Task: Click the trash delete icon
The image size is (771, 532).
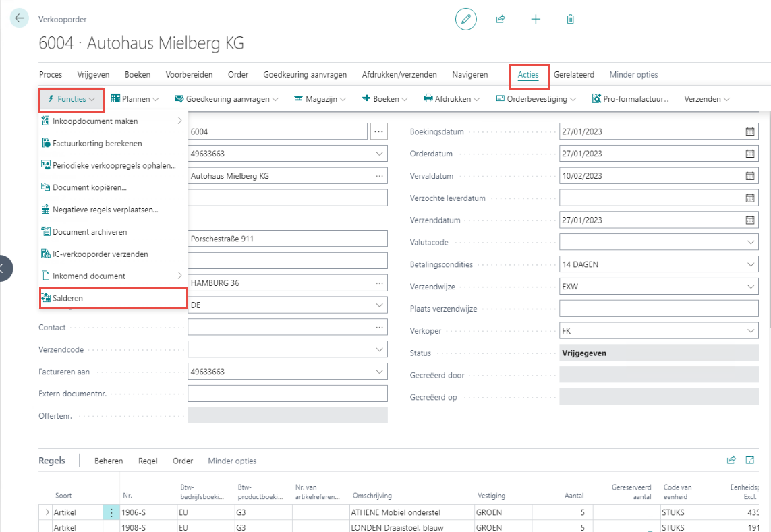Action: click(x=571, y=19)
